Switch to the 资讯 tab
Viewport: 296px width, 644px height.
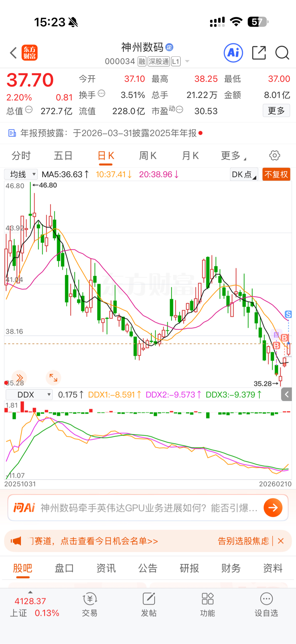coord(106,568)
